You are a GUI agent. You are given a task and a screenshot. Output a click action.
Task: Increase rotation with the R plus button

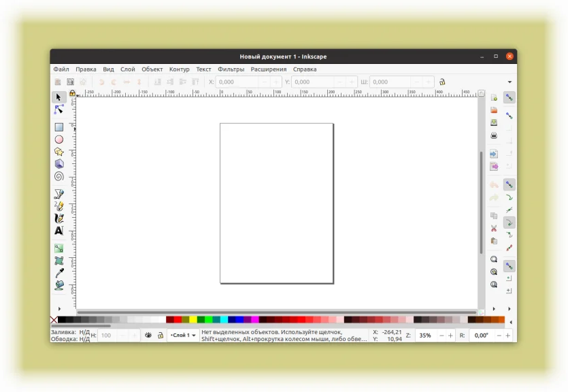(508, 336)
